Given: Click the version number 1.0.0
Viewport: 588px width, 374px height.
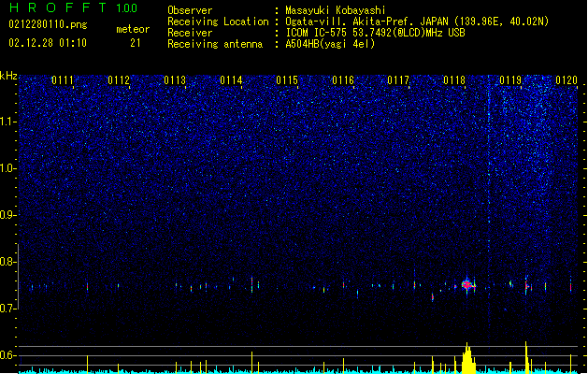Looking at the screenshot, I should click(126, 8).
